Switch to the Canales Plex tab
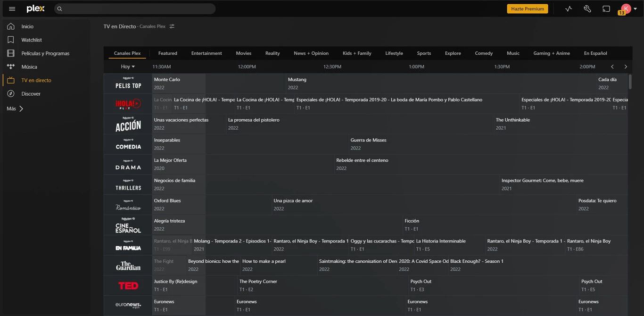644x316 pixels. 127,53
